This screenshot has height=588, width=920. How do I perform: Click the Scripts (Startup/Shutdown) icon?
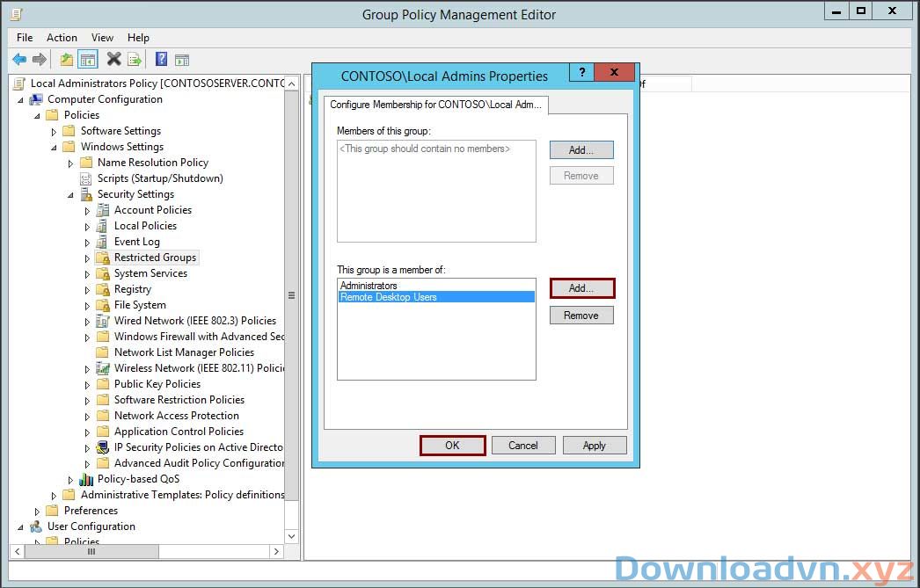[x=85, y=178]
